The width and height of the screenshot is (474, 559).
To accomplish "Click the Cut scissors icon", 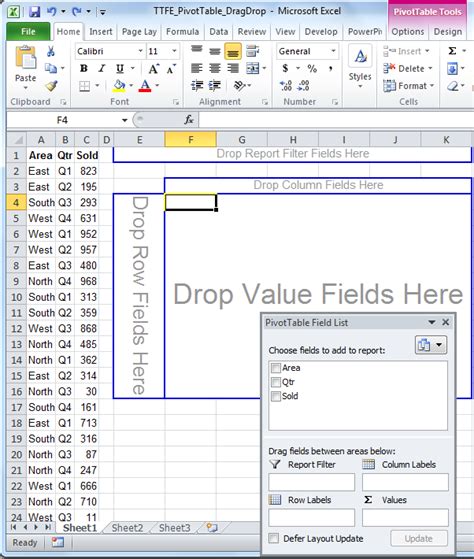I will click(x=51, y=51).
